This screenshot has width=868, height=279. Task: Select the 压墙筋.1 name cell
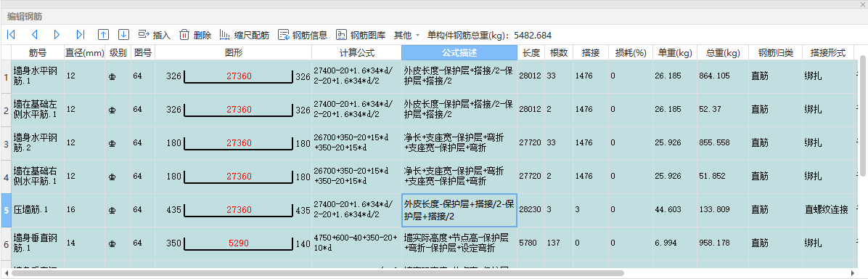click(38, 210)
